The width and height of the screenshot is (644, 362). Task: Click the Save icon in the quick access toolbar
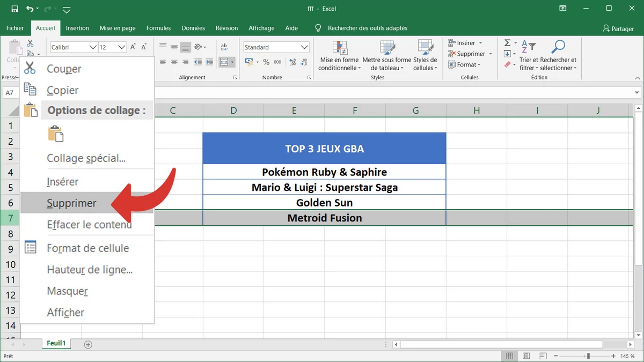coord(15,9)
